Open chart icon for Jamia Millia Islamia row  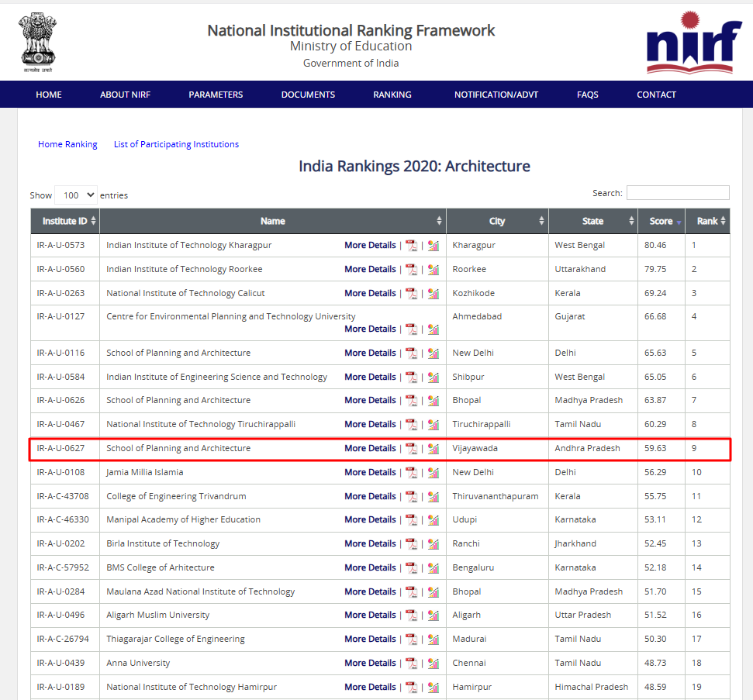coord(433,472)
